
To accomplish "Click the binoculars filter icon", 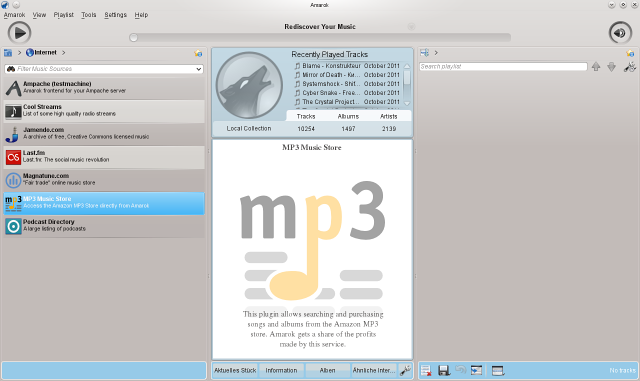I will 11,69.
